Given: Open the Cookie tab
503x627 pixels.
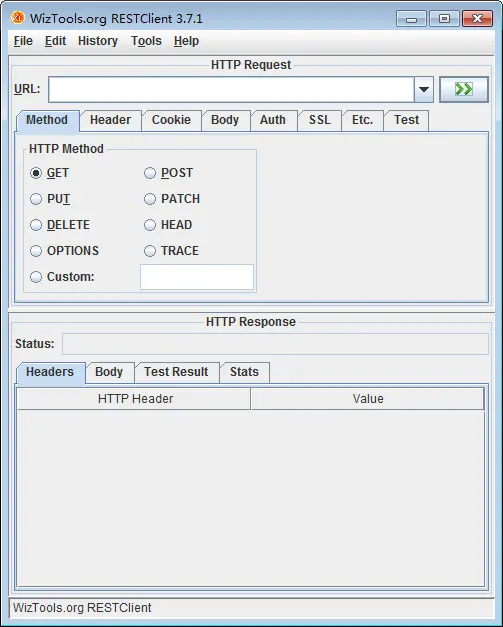Looking at the screenshot, I should [171, 120].
